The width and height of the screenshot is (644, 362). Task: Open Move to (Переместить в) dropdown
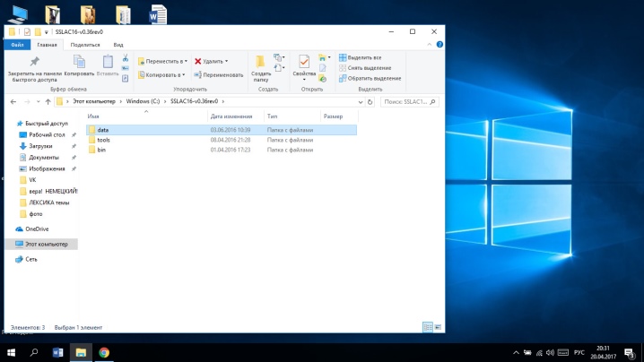pos(162,61)
